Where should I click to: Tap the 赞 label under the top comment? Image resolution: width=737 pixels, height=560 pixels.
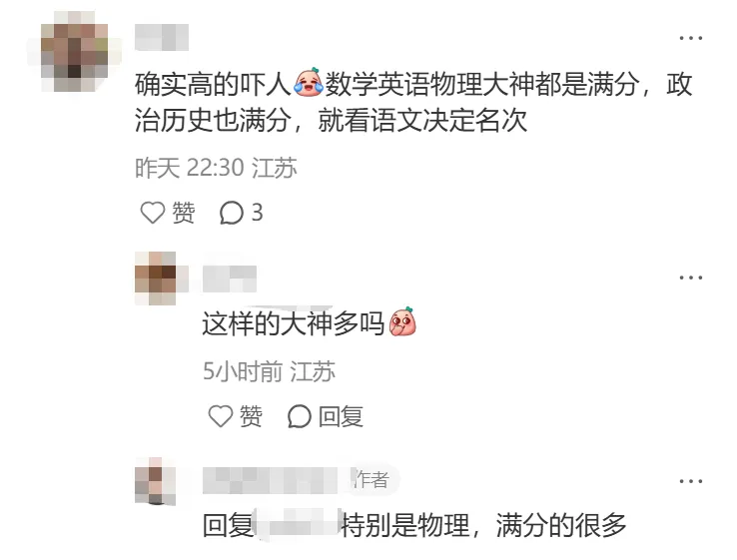184,213
